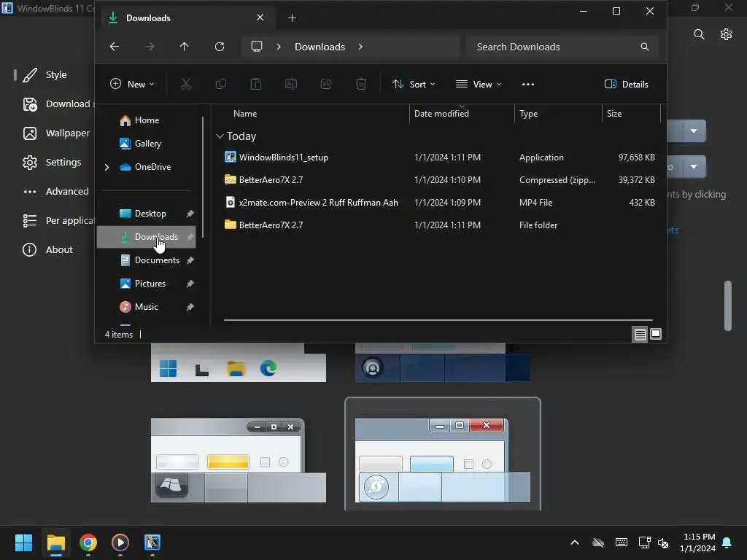The image size is (747, 560).
Task: Select the WindowBlinds11_setup file
Action: click(440, 157)
